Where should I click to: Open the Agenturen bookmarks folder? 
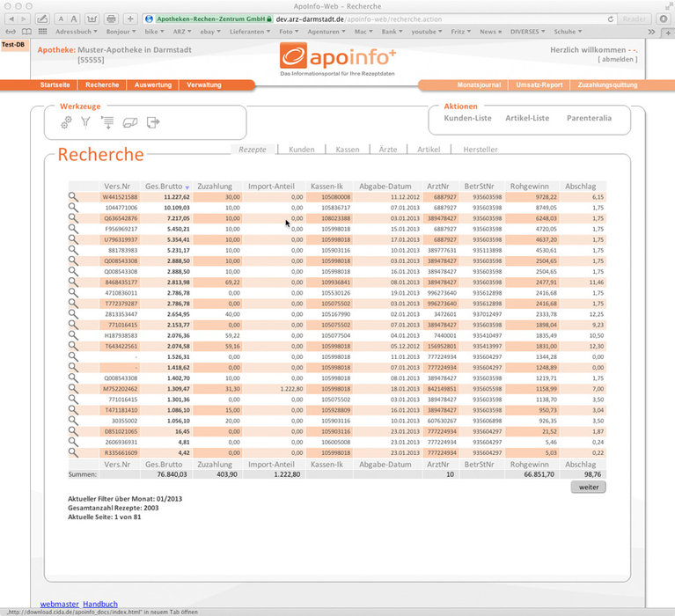pos(326,32)
